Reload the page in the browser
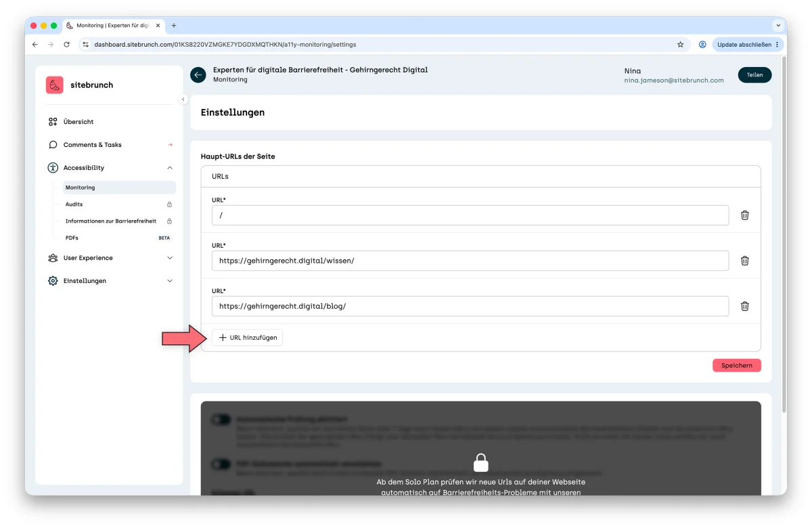Viewport: 812px width, 528px height. point(66,45)
